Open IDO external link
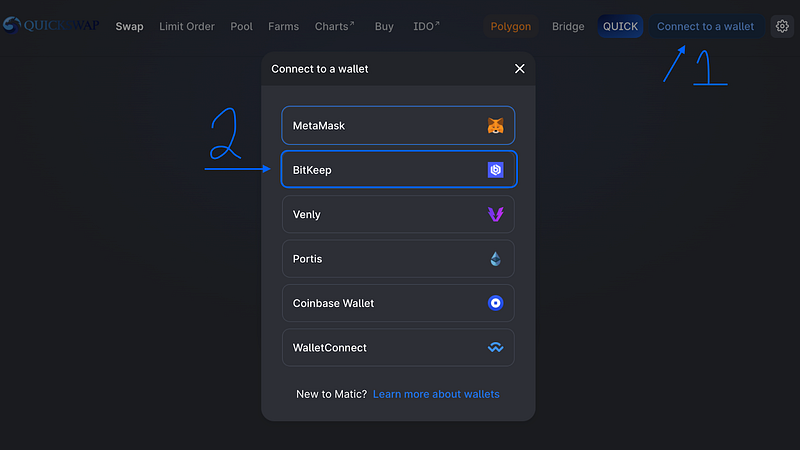Screen dimensions: 800x450 [426, 27]
